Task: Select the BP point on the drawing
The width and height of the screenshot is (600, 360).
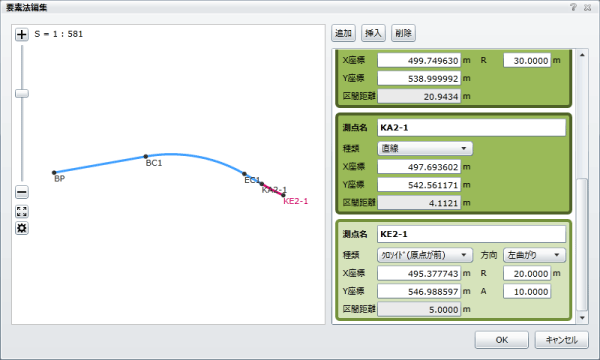Action: tap(54, 173)
